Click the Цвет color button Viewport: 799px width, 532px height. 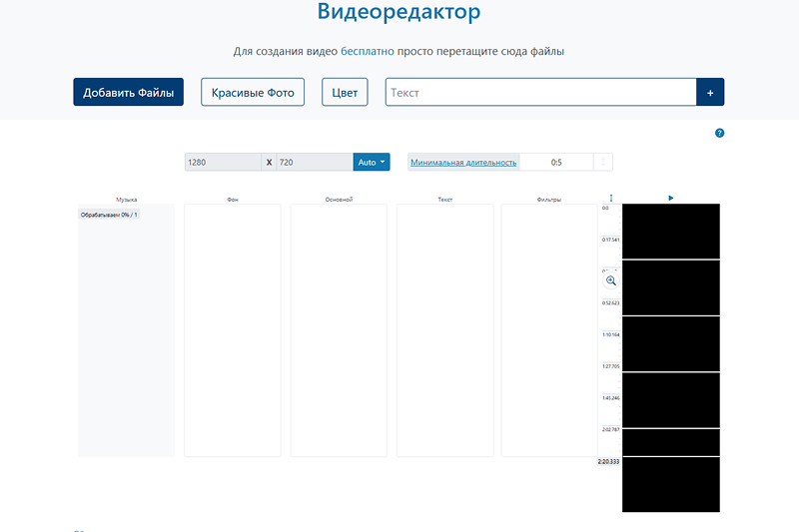pyautogui.click(x=345, y=92)
